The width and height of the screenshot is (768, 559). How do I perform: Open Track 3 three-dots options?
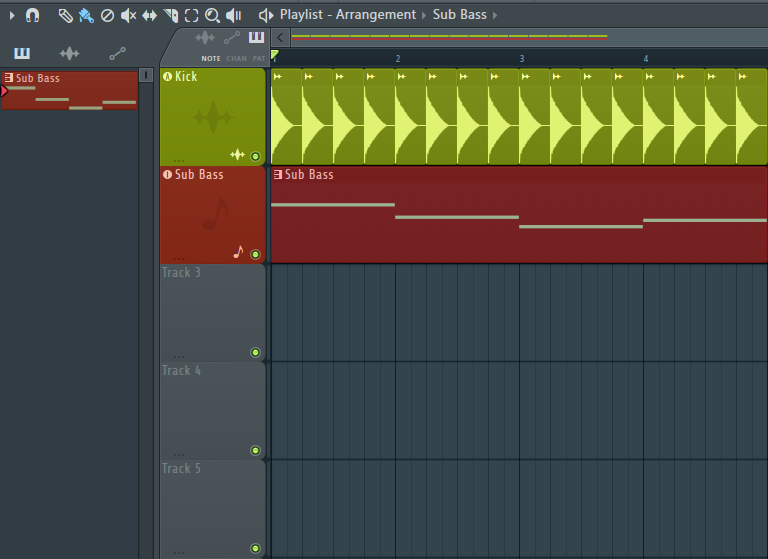tap(179, 356)
